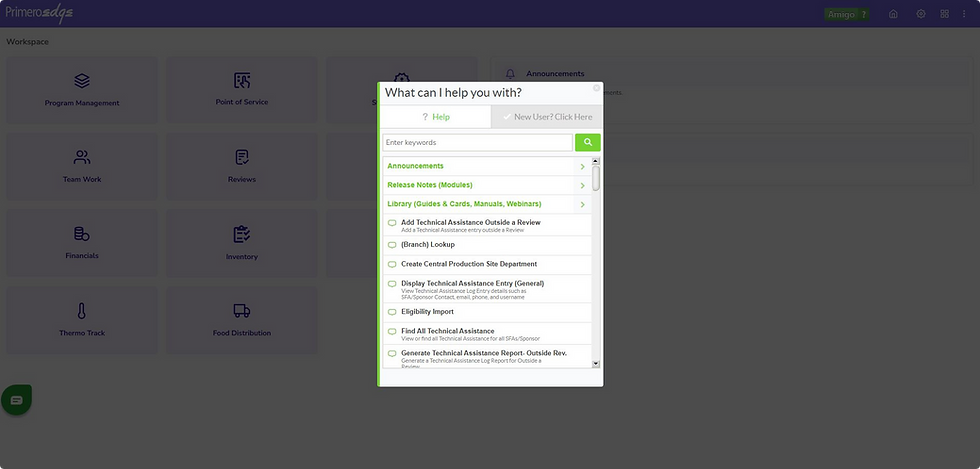Open the settings gear in top bar
The height and width of the screenshot is (469, 980).
pyautogui.click(x=921, y=14)
